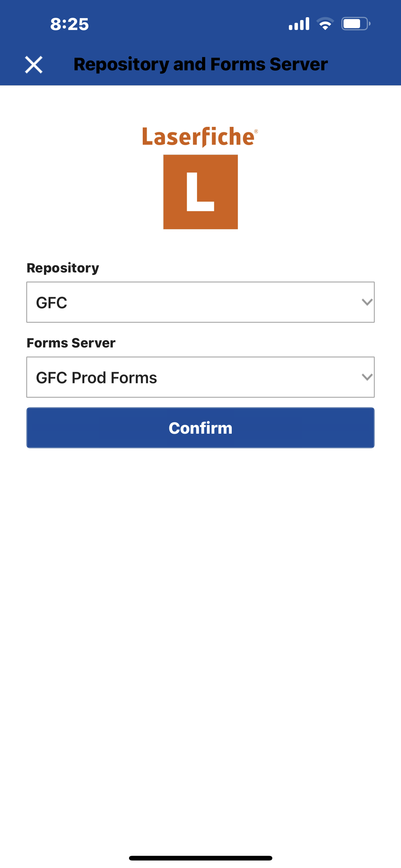Image resolution: width=401 pixels, height=868 pixels.
Task: Tap the Laserfiche wordmark logo
Action: point(199,137)
